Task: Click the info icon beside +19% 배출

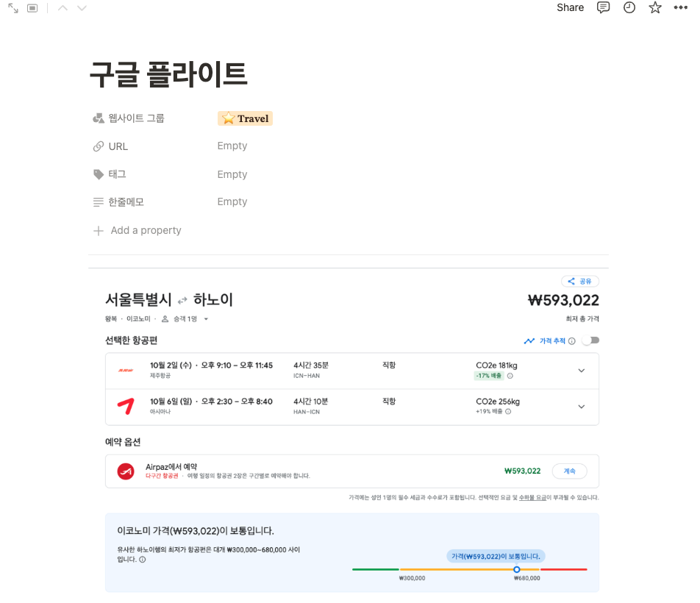Action: (x=508, y=412)
